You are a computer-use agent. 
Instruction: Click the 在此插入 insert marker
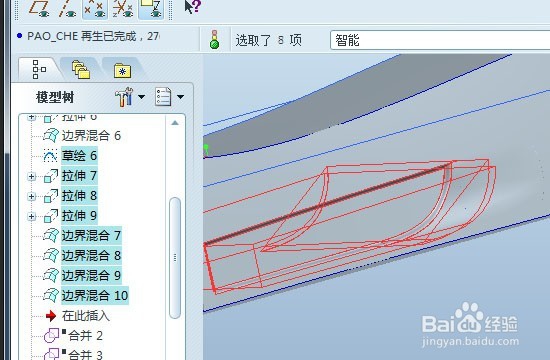click(x=86, y=316)
